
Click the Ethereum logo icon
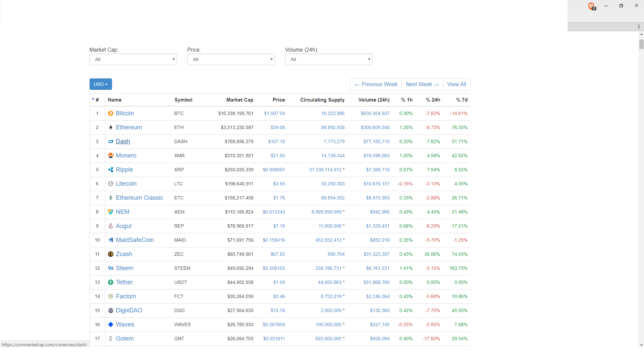[x=111, y=128]
